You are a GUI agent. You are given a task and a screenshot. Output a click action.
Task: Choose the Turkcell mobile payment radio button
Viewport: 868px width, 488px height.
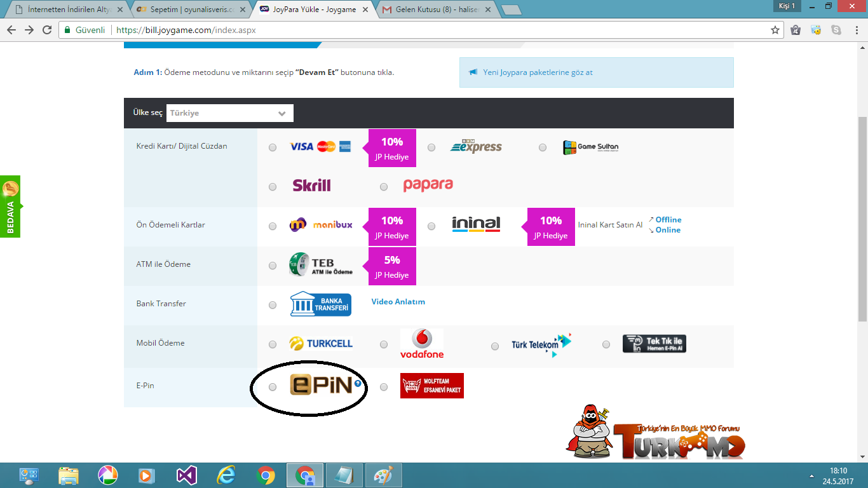tap(273, 344)
